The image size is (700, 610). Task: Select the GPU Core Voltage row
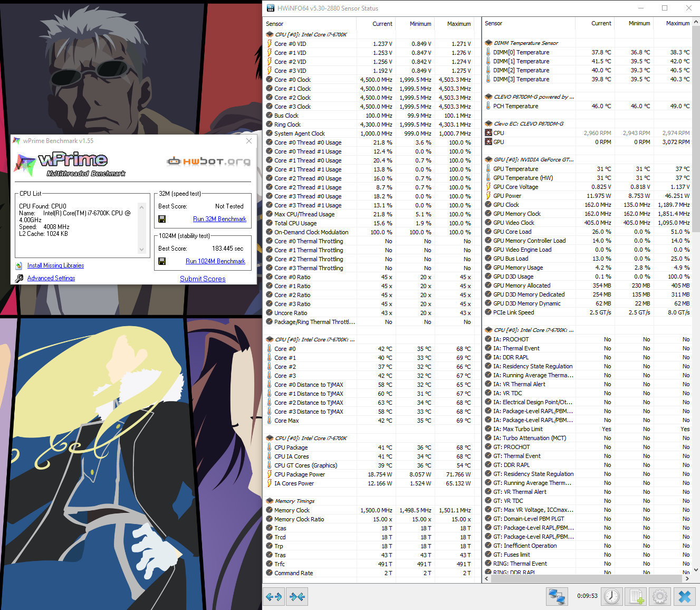[587, 187]
